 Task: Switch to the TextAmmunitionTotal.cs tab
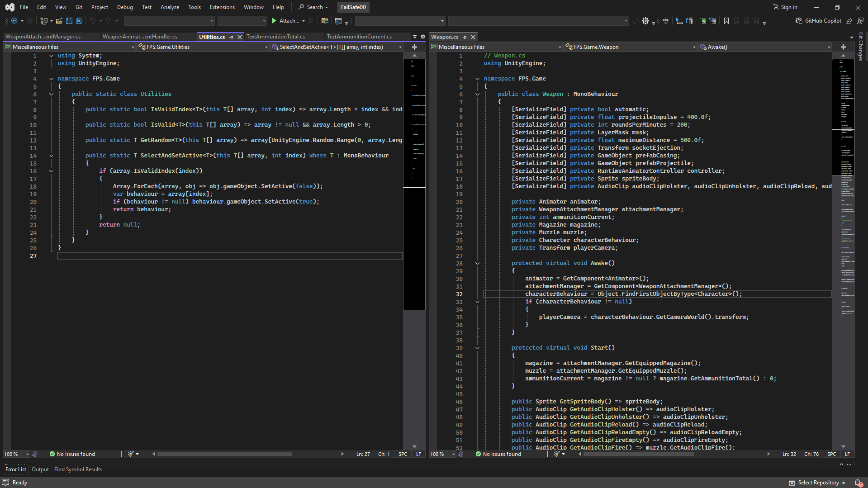[275, 37]
